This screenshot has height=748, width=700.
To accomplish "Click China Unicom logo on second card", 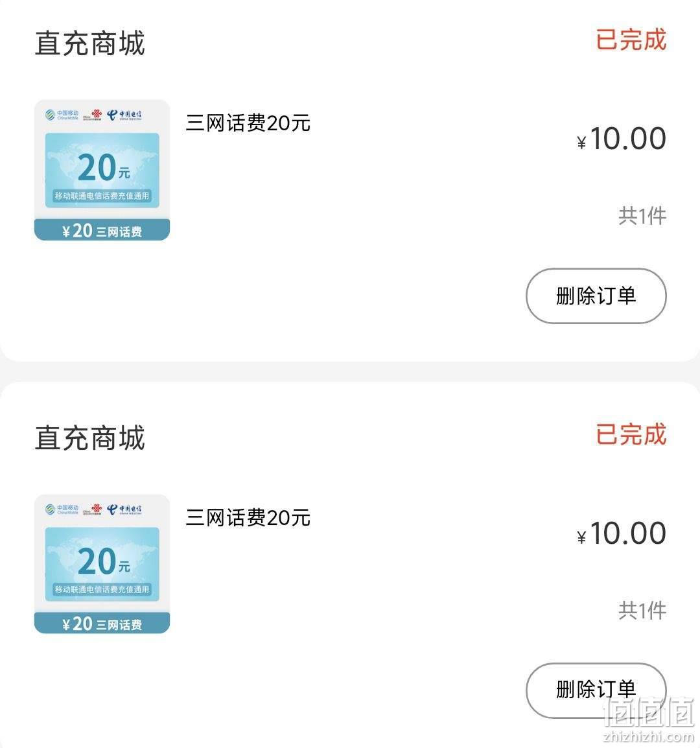I will [93, 509].
